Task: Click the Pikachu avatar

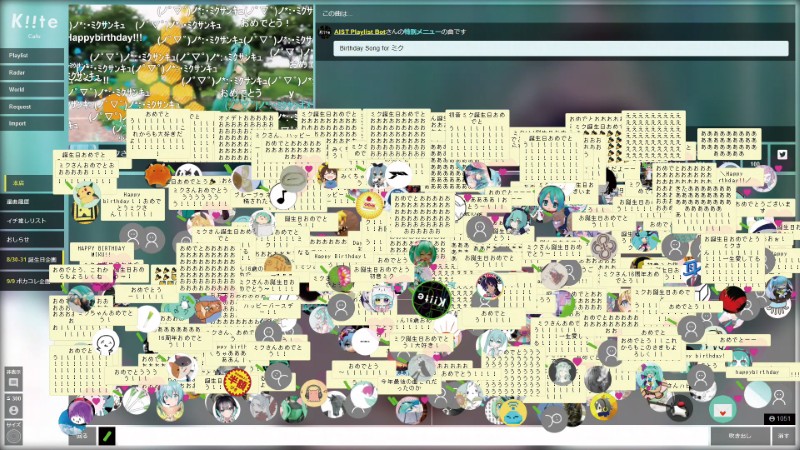Action: pyautogui.click(x=87, y=194)
